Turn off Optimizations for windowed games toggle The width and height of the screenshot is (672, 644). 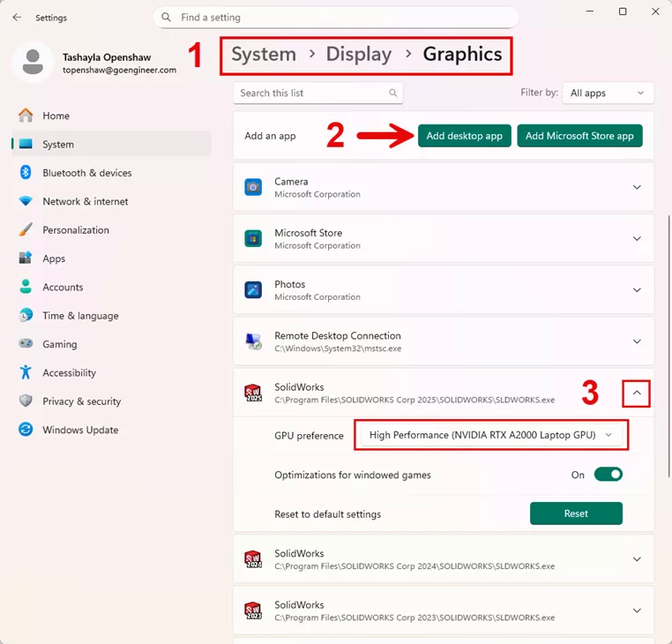click(609, 475)
